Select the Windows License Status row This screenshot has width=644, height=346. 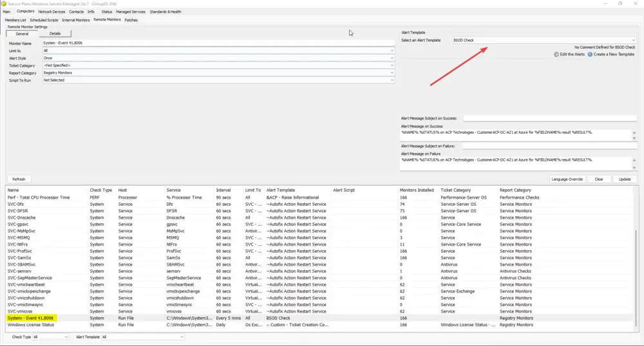click(x=319, y=325)
